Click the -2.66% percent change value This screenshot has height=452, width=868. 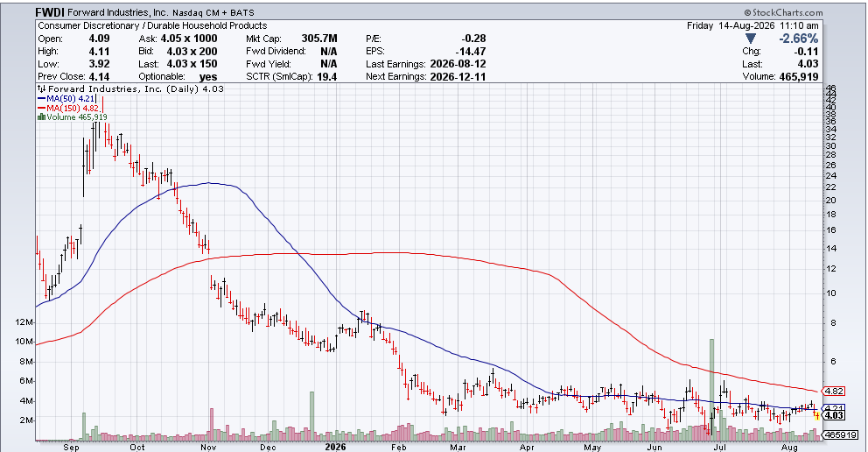[798, 39]
